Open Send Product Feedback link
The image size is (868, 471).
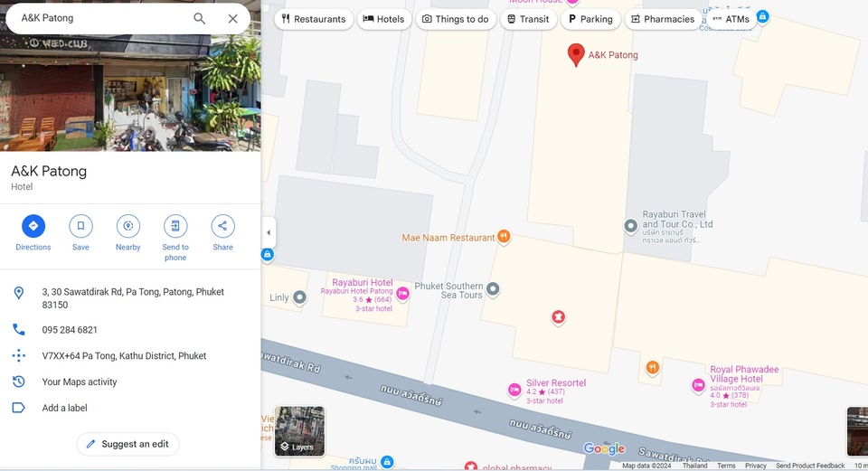click(810, 466)
